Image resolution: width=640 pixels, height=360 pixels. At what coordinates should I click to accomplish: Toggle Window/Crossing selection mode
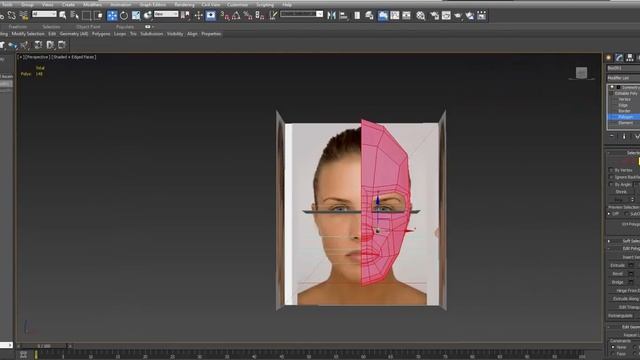coord(98,16)
